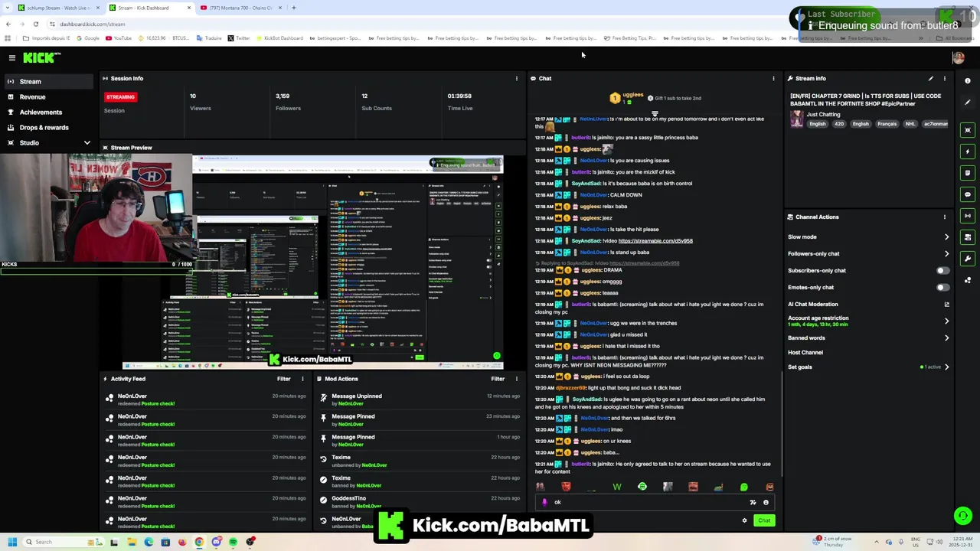Toggle Emotes-only chat switch
980x551 pixels.
click(x=942, y=287)
